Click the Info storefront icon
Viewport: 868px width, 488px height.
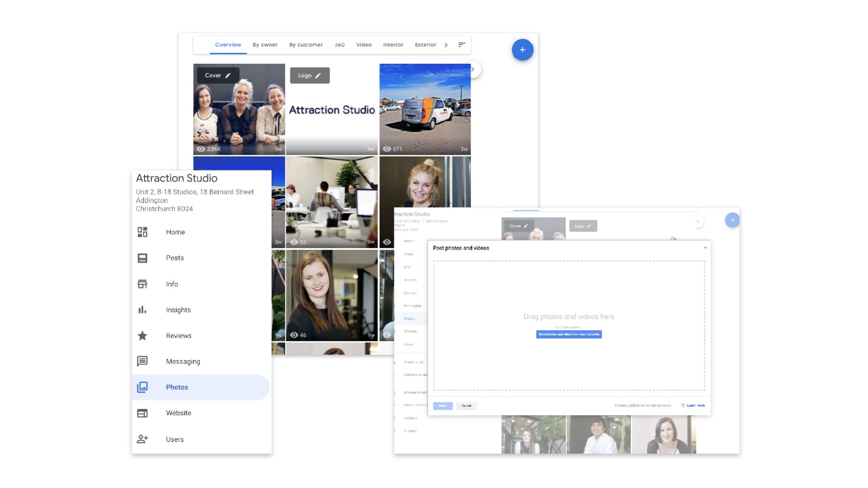(x=142, y=284)
